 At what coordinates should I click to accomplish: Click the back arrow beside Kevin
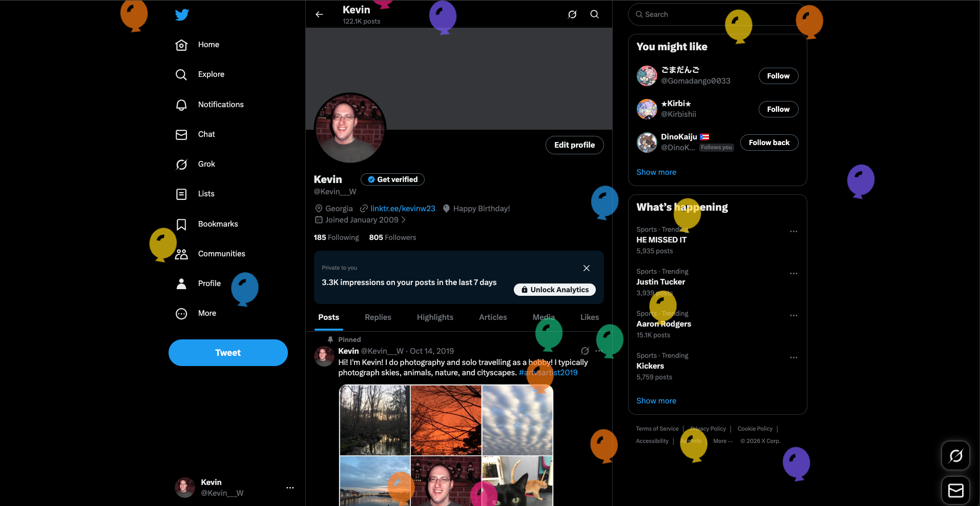[x=319, y=14]
